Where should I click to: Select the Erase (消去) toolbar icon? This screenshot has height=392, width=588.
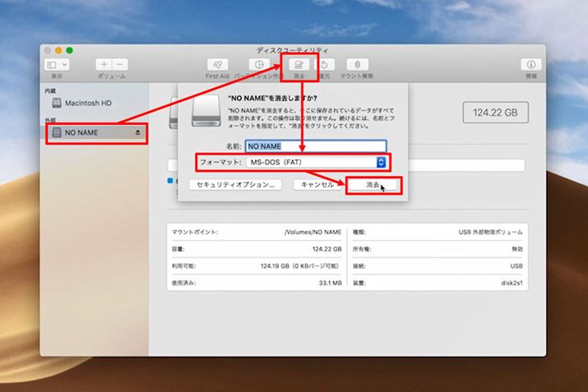(x=299, y=64)
